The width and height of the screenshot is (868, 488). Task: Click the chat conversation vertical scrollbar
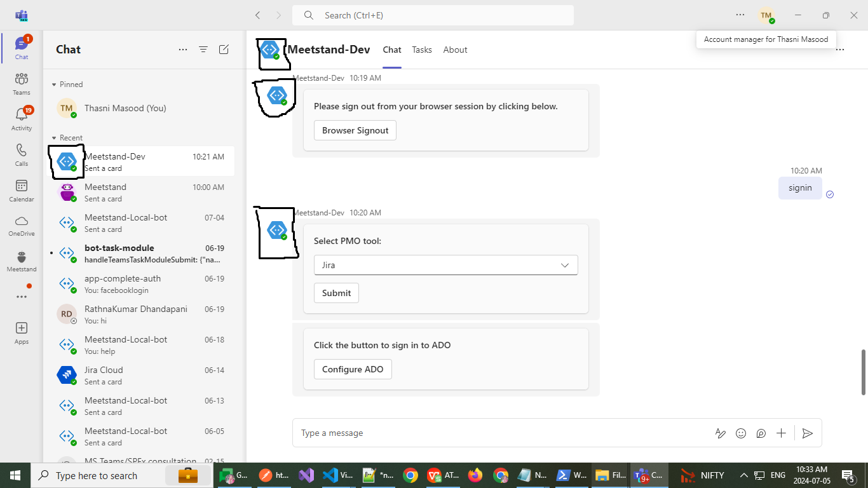tap(863, 371)
